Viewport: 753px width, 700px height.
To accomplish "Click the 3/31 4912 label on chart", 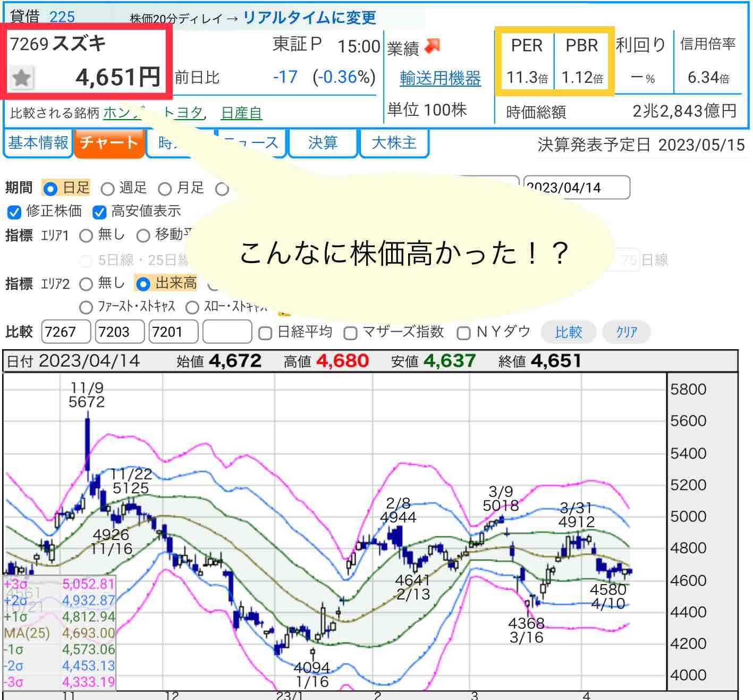I will tap(577, 515).
